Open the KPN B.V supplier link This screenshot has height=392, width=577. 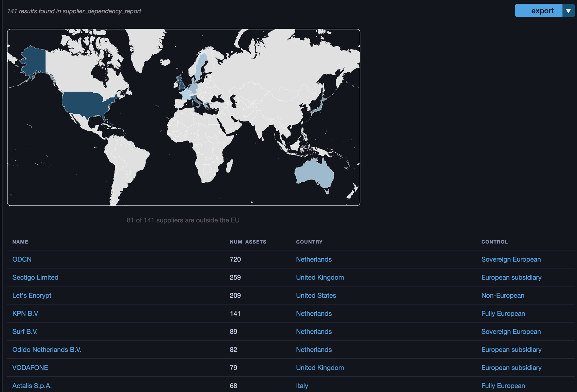[25, 313]
